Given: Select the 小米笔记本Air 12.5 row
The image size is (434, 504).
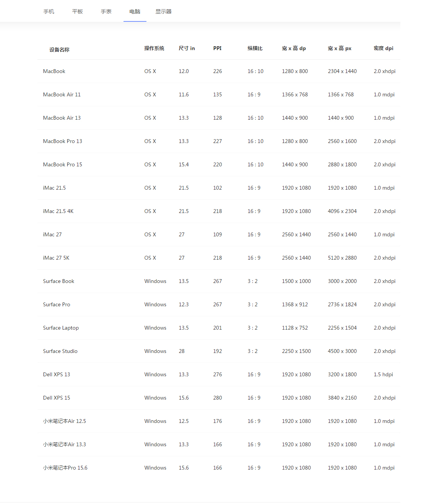Looking at the screenshot, I should (x=65, y=421).
